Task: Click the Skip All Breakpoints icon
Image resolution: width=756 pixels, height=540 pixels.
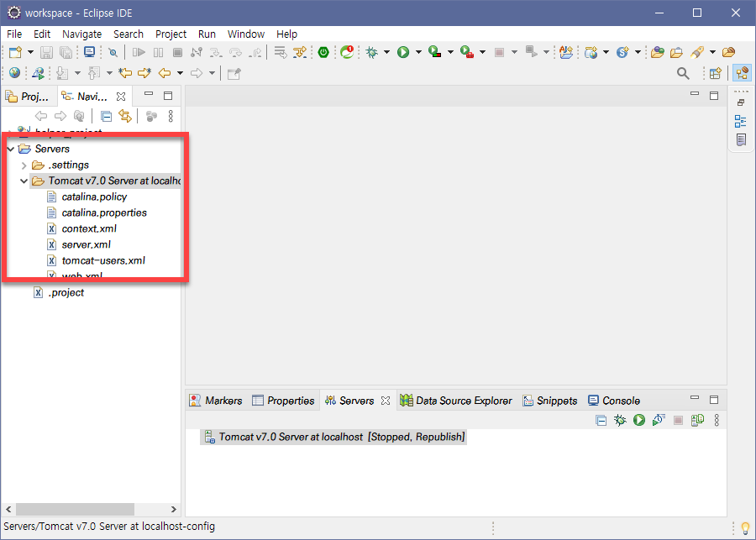Action: click(x=113, y=52)
